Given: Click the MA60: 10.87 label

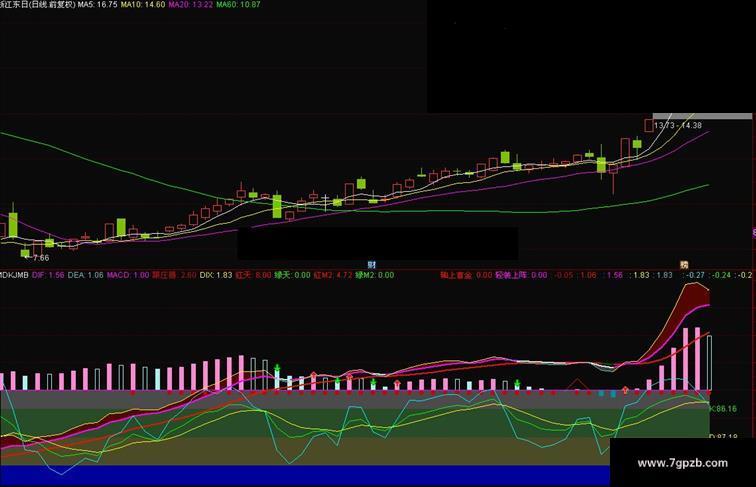Looking at the screenshot, I should tap(238, 4).
